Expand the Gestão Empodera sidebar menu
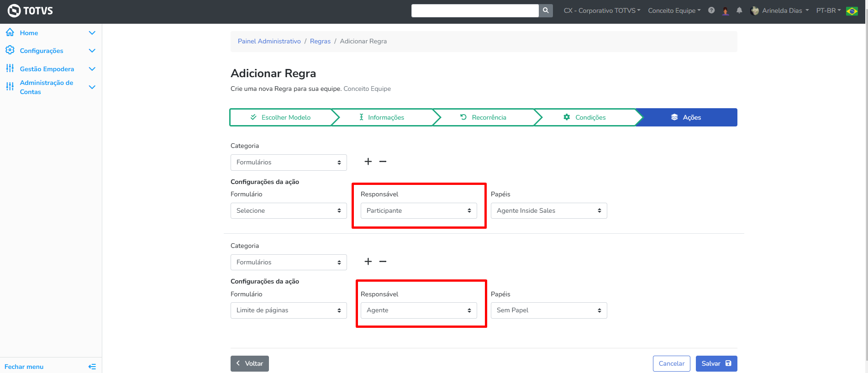 point(92,69)
